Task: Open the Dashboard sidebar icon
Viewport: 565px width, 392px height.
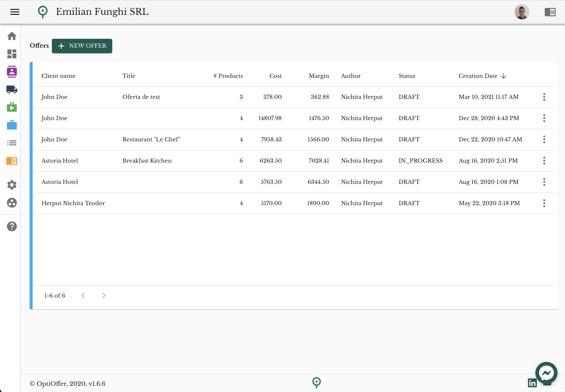Action: tap(12, 54)
